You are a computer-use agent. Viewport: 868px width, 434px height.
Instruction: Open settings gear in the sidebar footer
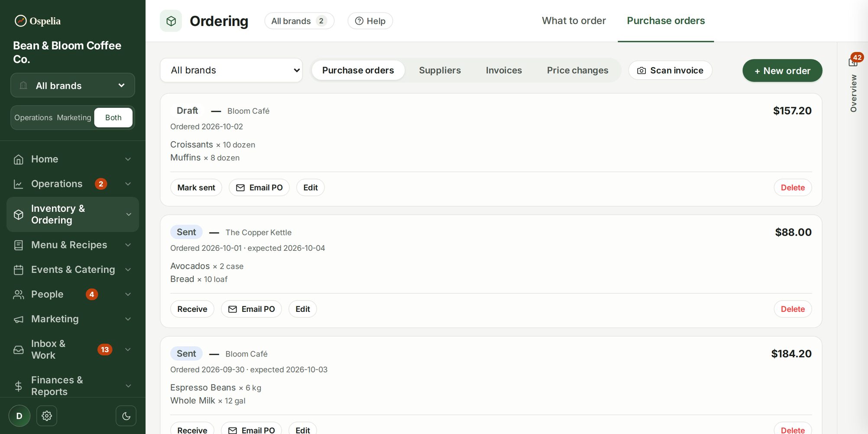click(x=47, y=416)
